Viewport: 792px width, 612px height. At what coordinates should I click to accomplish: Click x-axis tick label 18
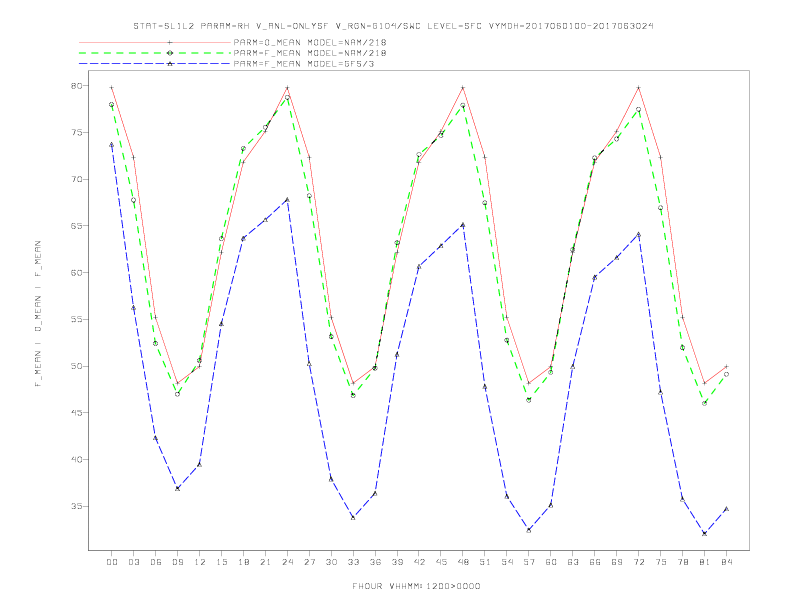coord(243,562)
